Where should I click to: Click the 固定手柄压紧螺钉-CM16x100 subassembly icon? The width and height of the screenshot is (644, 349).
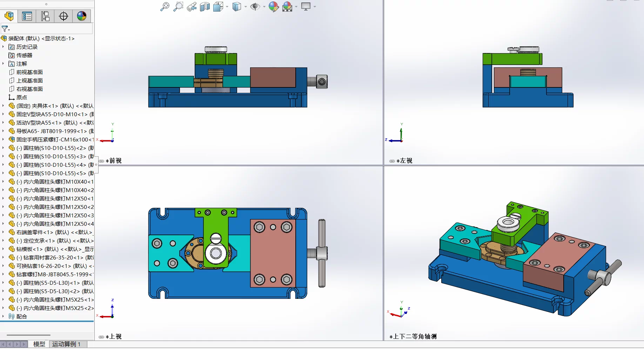tap(12, 139)
